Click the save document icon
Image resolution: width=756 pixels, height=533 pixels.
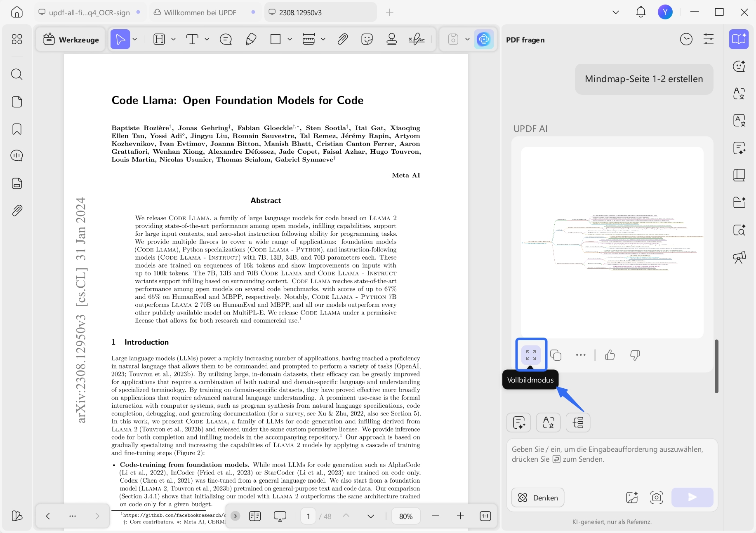[x=453, y=40]
